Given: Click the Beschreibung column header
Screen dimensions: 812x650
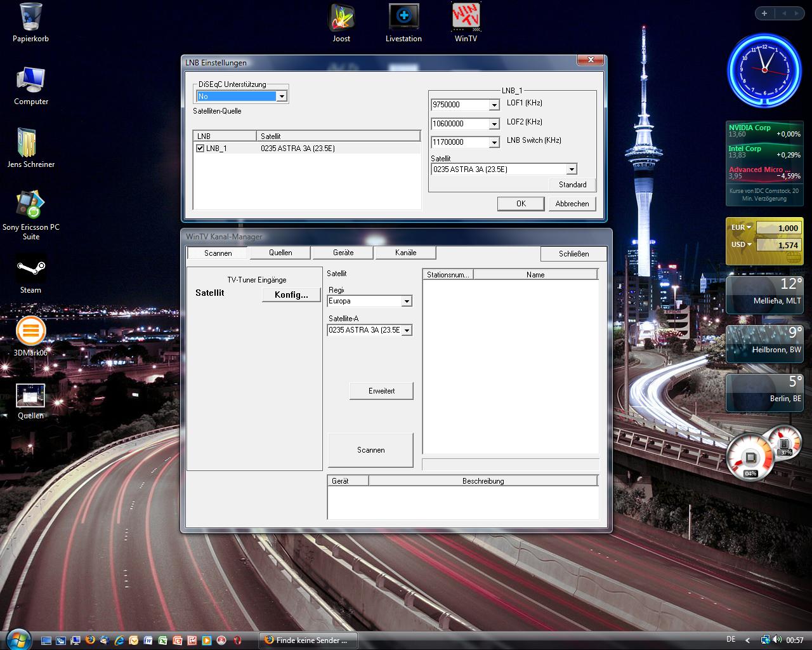Looking at the screenshot, I should [x=483, y=481].
